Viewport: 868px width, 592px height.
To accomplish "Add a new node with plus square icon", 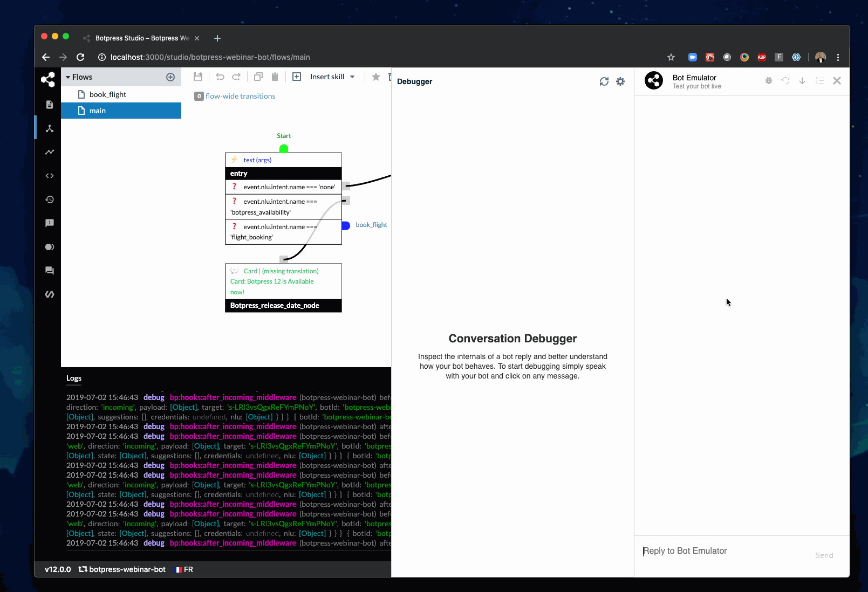I will (297, 77).
